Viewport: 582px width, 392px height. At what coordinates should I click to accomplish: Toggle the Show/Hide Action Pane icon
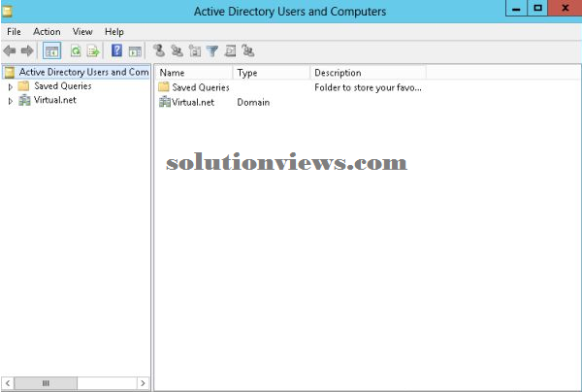(135, 50)
